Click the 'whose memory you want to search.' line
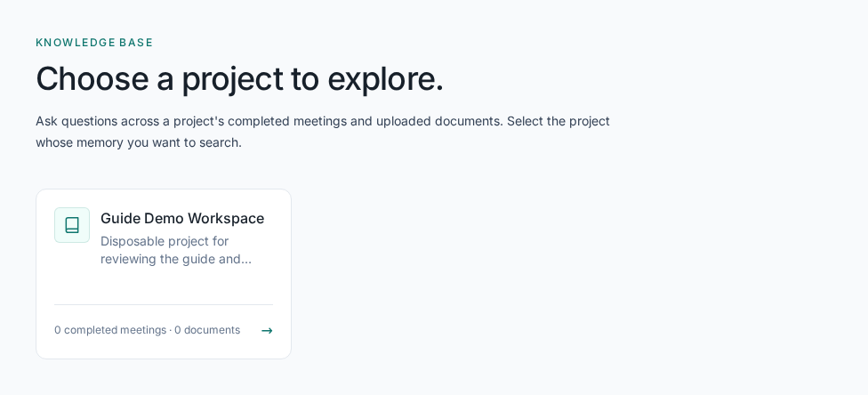 click(139, 143)
